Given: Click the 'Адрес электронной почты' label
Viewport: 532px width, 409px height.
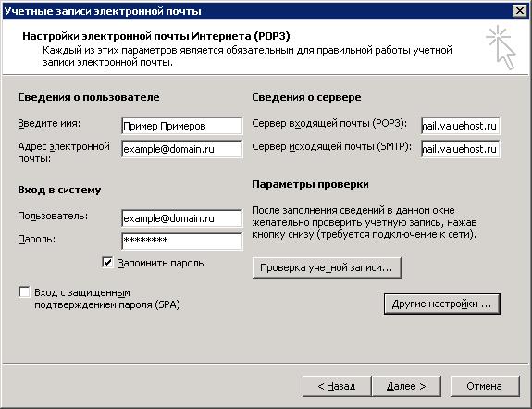Looking at the screenshot, I should tap(64, 153).
